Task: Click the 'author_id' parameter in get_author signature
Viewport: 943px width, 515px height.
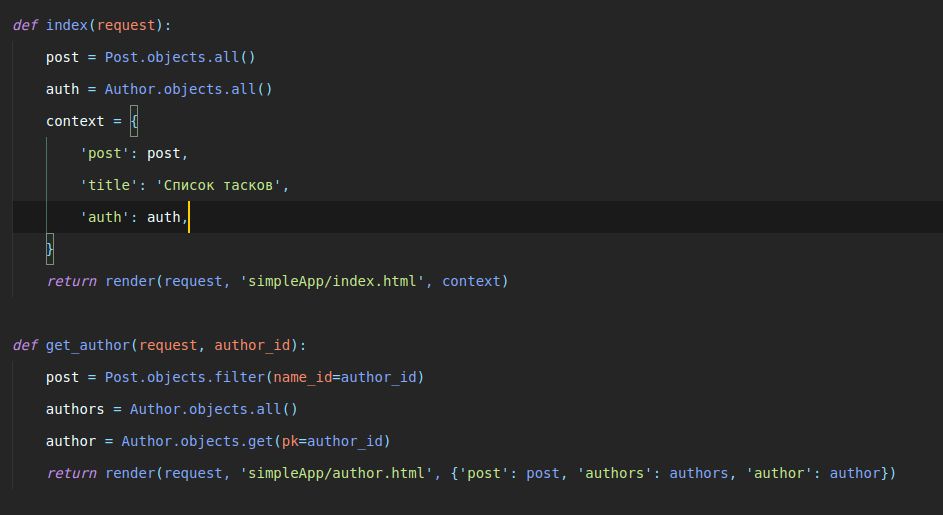Action: coord(252,345)
